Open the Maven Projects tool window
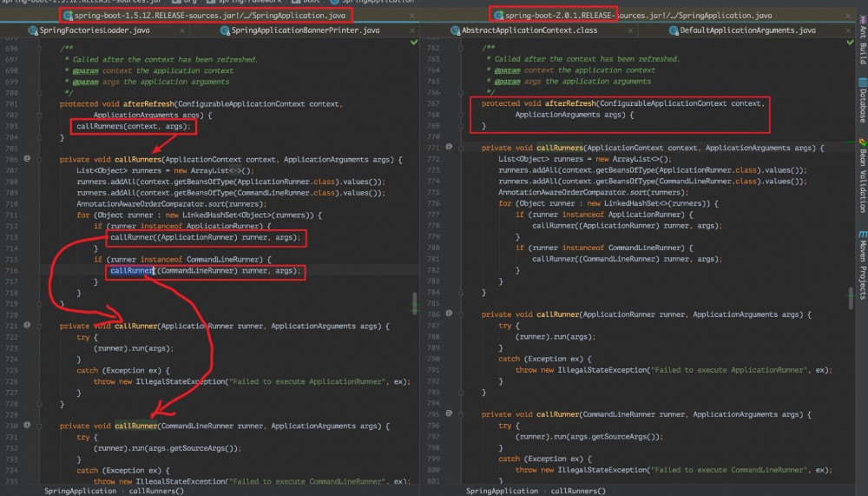The height and width of the screenshot is (496, 868). (x=863, y=265)
